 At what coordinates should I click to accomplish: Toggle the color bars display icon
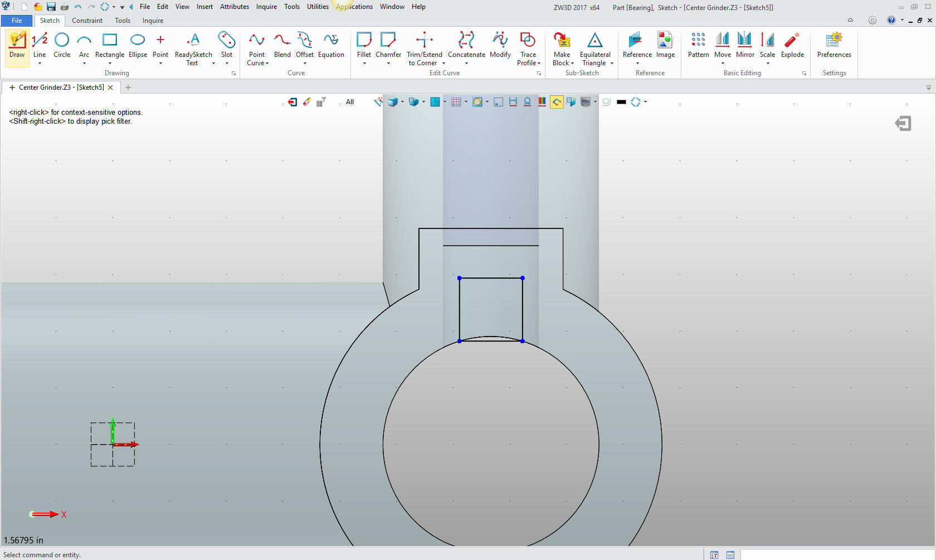tap(542, 102)
